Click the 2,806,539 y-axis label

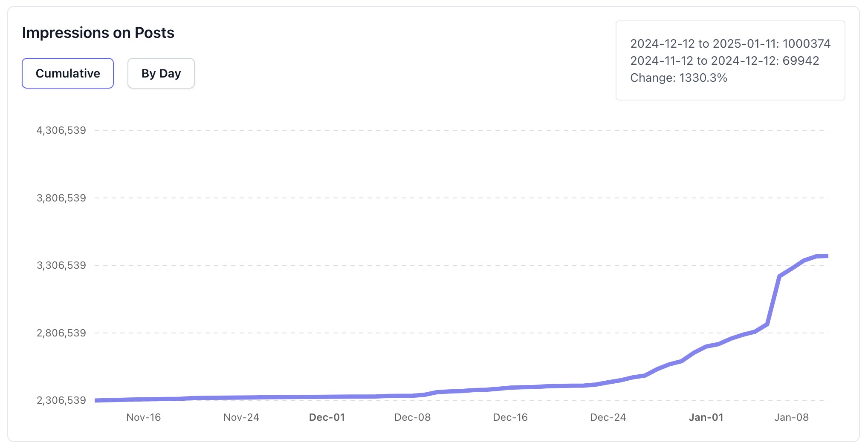pyautogui.click(x=61, y=333)
